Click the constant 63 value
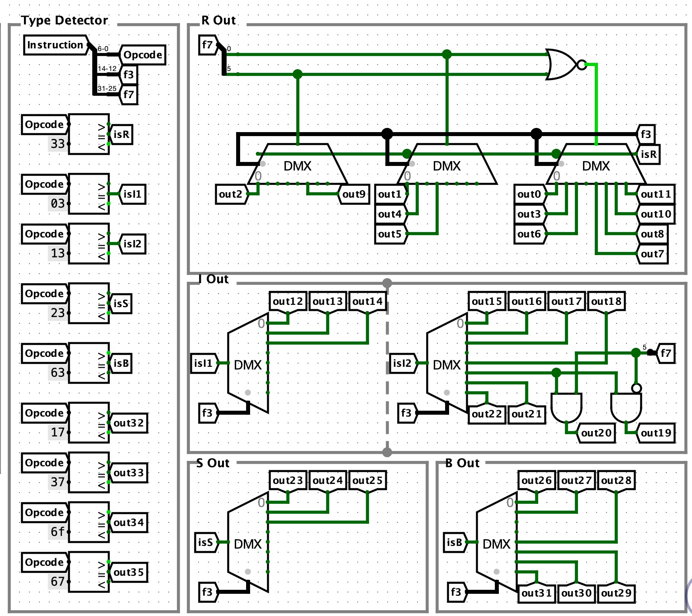 (x=58, y=373)
